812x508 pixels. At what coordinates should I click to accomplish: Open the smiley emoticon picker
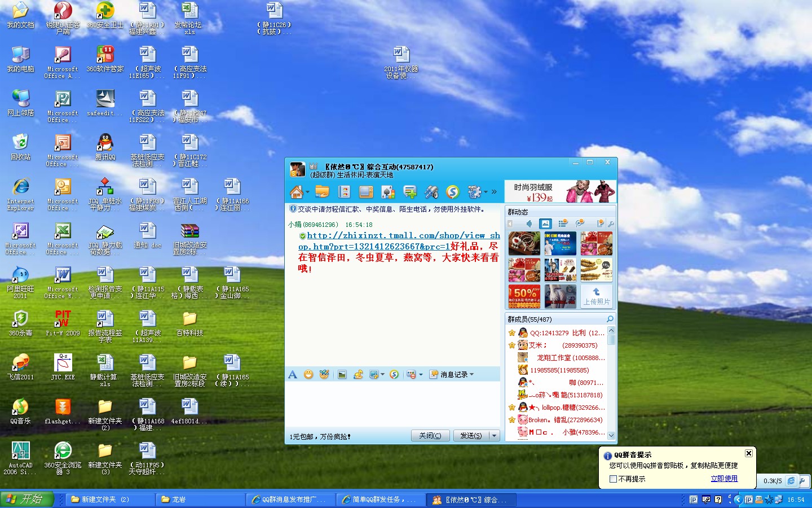(x=308, y=374)
